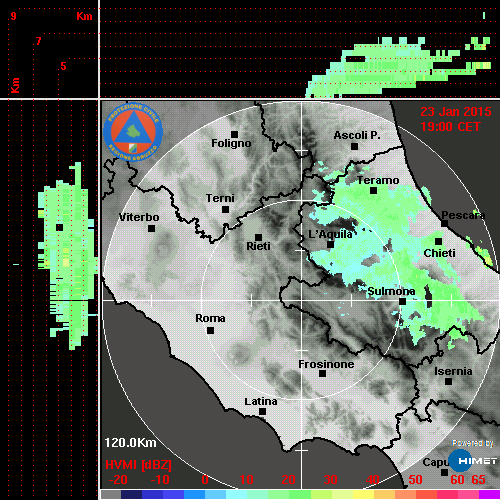Click the -20 value on the dBZ scale
Image resolution: width=500 pixels, height=500 pixels.
click(118, 480)
